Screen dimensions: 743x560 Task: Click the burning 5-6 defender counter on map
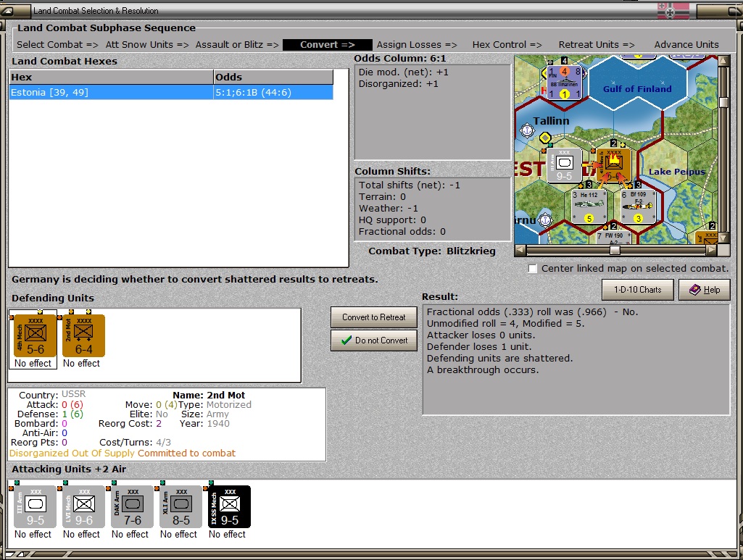coord(614,165)
